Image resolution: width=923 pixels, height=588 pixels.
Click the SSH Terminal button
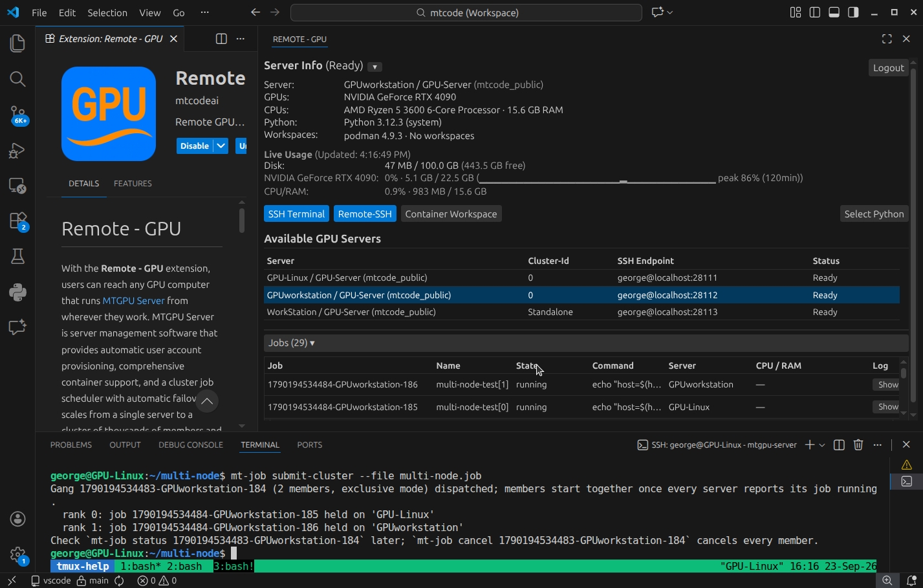[296, 214]
